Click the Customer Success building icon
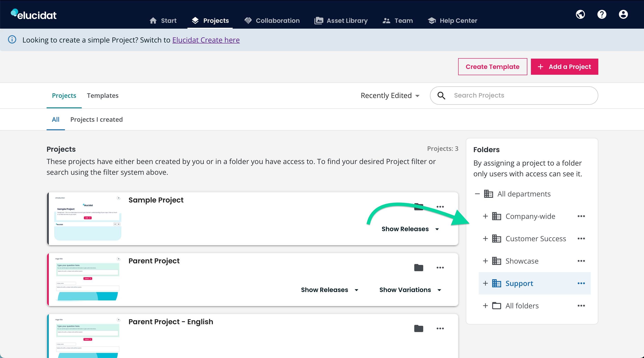The height and width of the screenshot is (358, 644). (x=496, y=239)
